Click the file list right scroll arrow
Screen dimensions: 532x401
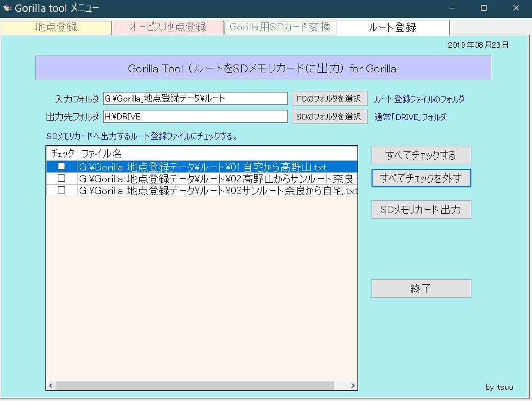[353, 386]
